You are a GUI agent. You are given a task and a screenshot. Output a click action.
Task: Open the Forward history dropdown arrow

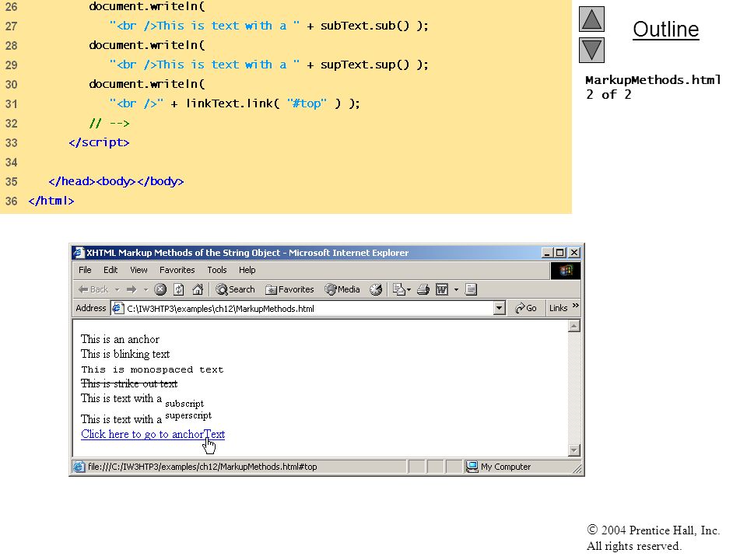(x=146, y=289)
